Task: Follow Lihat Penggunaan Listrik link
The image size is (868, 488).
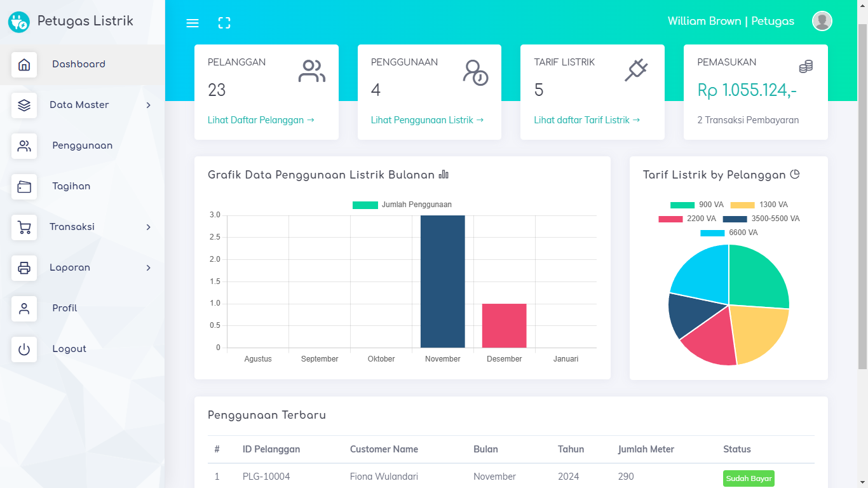Action: point(428,120)
